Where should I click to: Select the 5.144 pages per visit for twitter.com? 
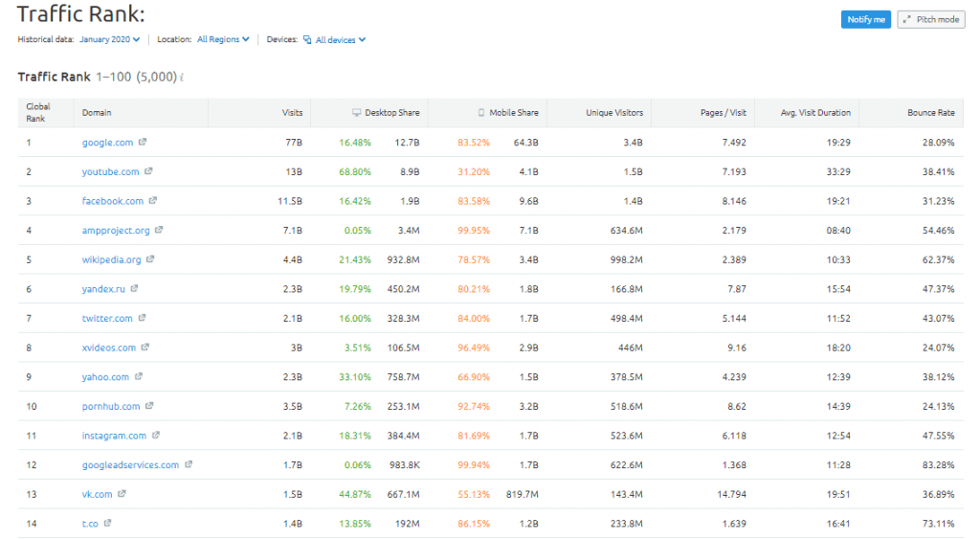[x=734, y=318]
